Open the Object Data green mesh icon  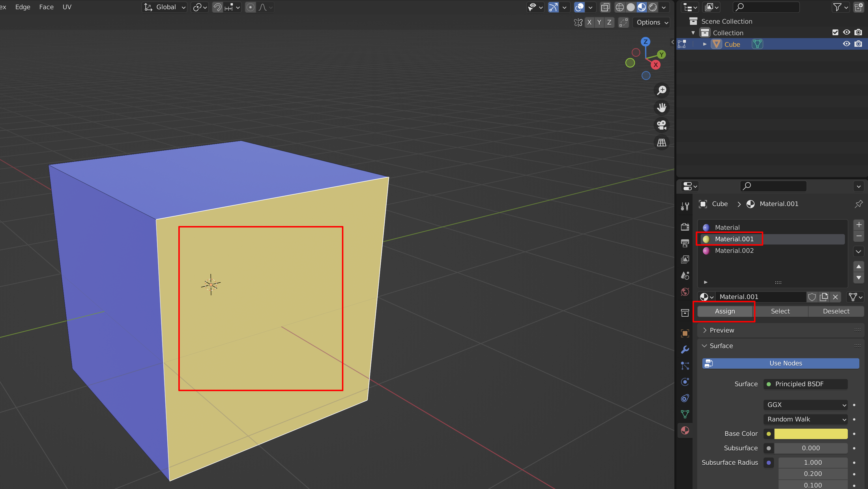coord(685,414)
